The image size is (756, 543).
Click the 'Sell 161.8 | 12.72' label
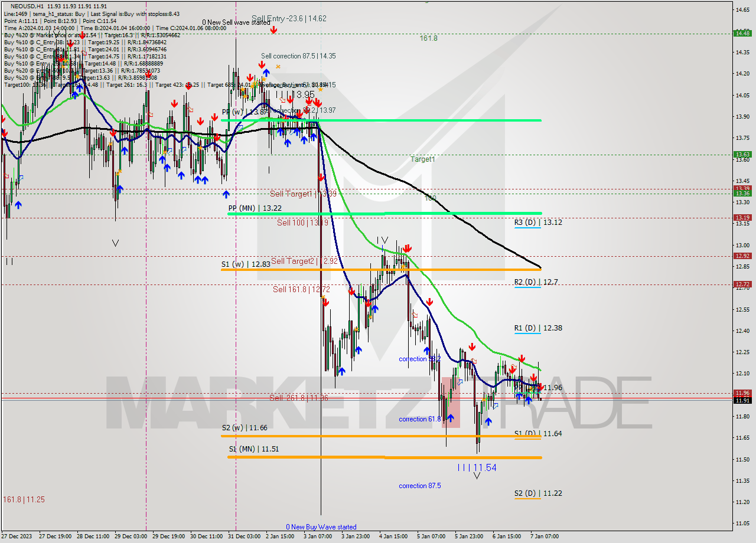[x=301, y=289]
